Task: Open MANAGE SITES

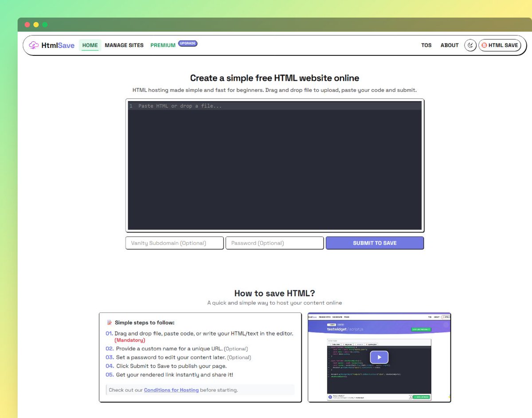Action: [124, 45]
